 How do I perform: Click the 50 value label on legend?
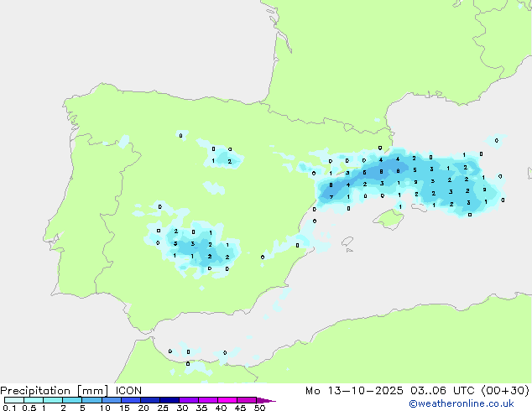tap(259, 408)
